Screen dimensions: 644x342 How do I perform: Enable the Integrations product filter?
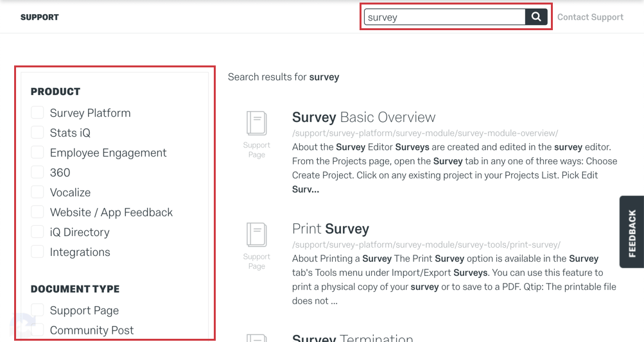[37, 252]
